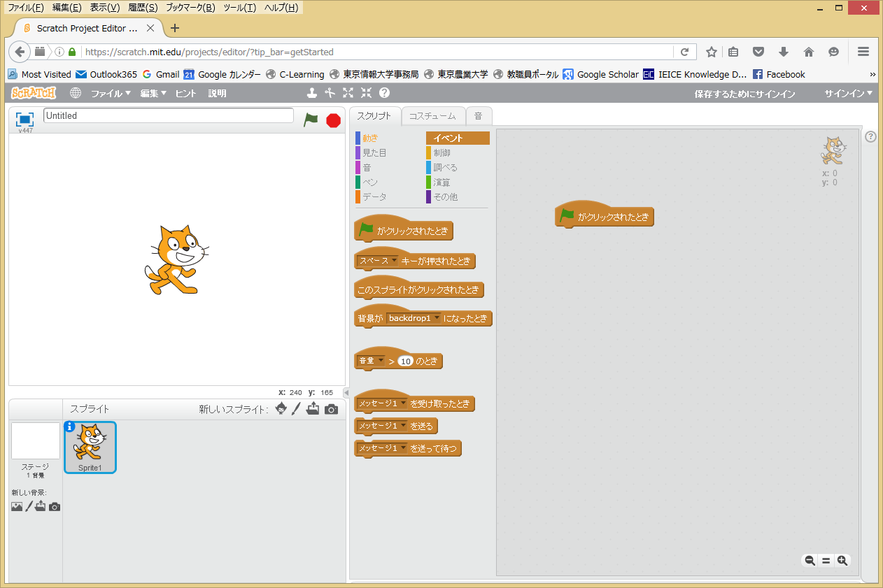Image resolution: width=883 pixels, height=588 pixels.
Task: Click the flag hat block in scripts area
Action: [x=605, y=215]
